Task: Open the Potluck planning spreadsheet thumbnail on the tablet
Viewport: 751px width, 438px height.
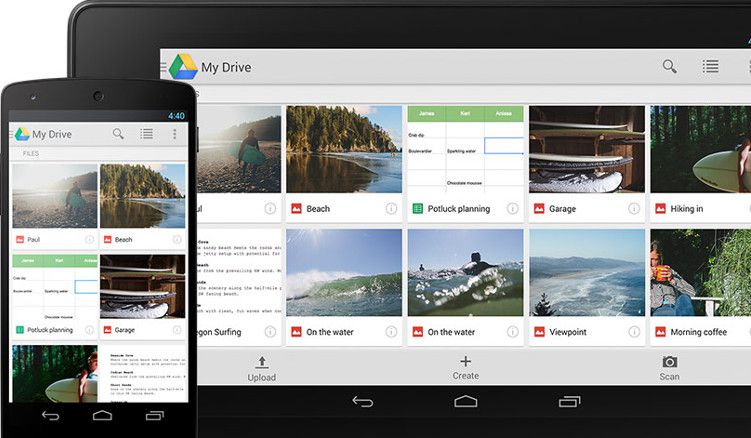Action: coord(466,149)
